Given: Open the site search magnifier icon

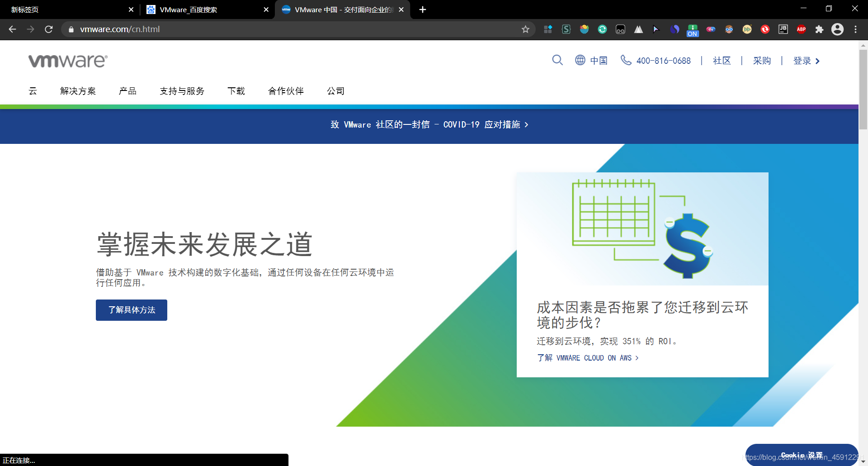Looking at the screenshot, I should (x=557, y=60).
